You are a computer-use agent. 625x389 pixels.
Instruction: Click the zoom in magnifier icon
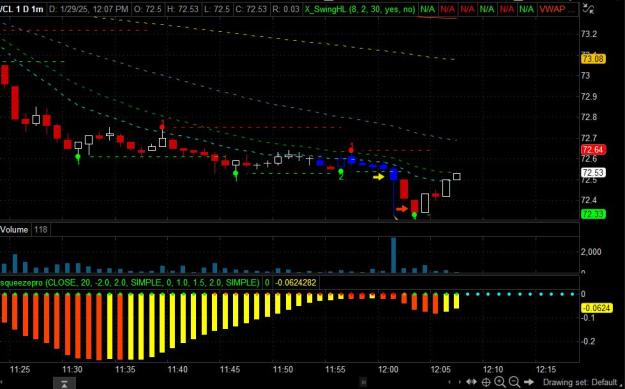(x=500, y=382)
